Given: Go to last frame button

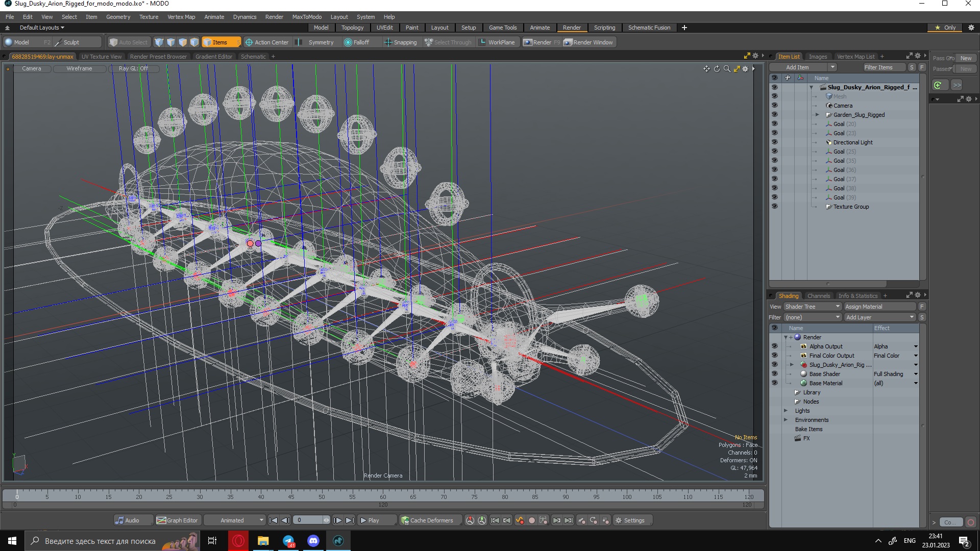Looking at the screenshot, I should click(350, 520).
